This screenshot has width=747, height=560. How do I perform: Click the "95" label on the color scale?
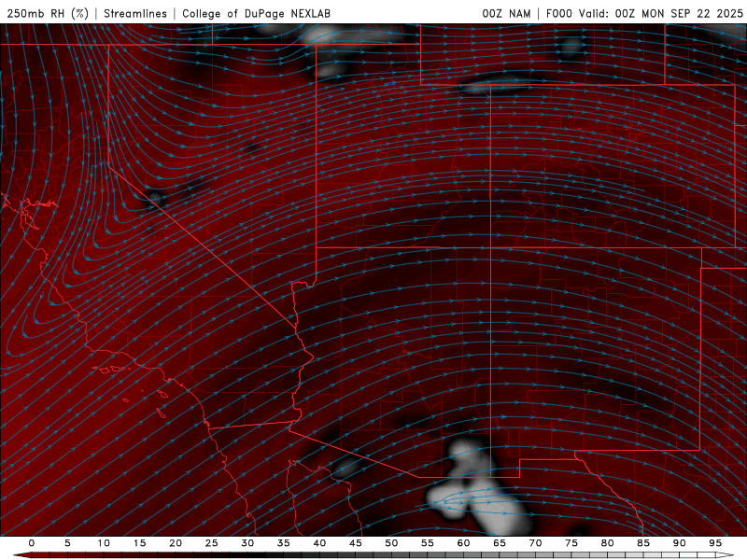pos(715,543)
